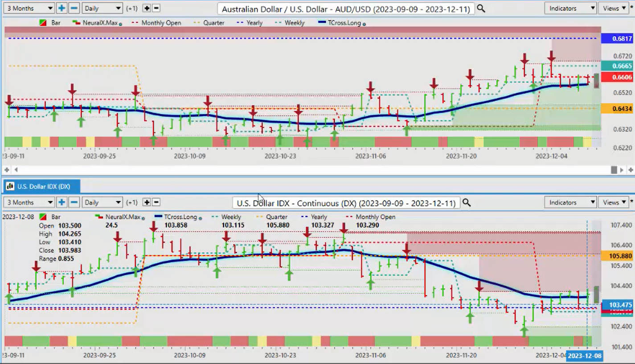This screenshot has height=364, width=635.
Task: Toggle Weekly line in DX legend
Action: [226, 217]
